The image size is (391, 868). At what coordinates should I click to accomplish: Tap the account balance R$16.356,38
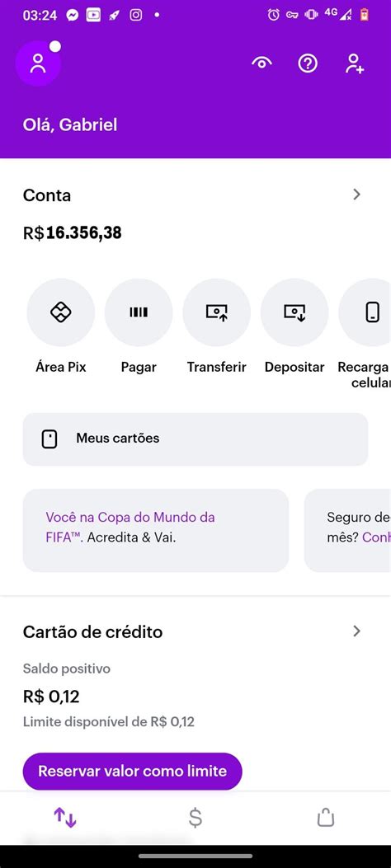[72, 233]
